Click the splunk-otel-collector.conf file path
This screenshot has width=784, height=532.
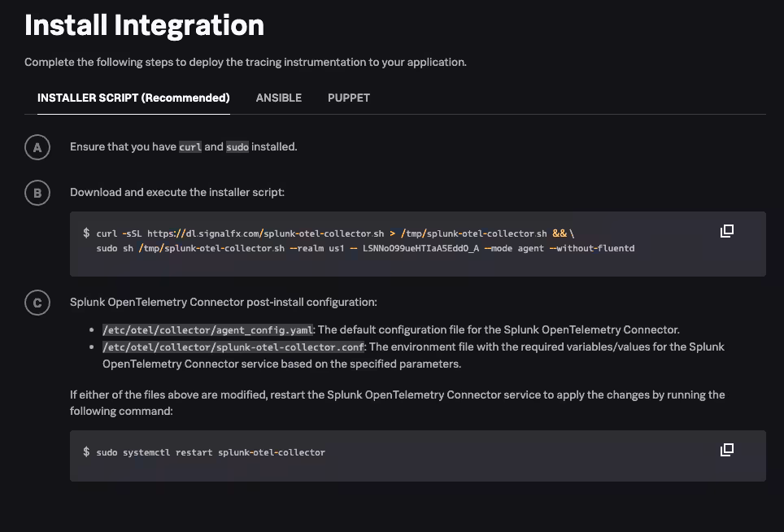233,347
